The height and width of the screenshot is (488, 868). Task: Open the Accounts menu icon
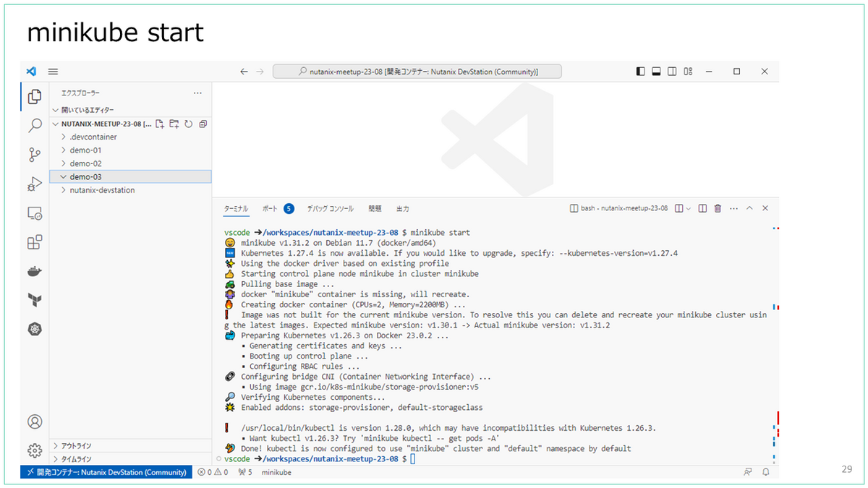pyautogui.click(x=34, y=421)
